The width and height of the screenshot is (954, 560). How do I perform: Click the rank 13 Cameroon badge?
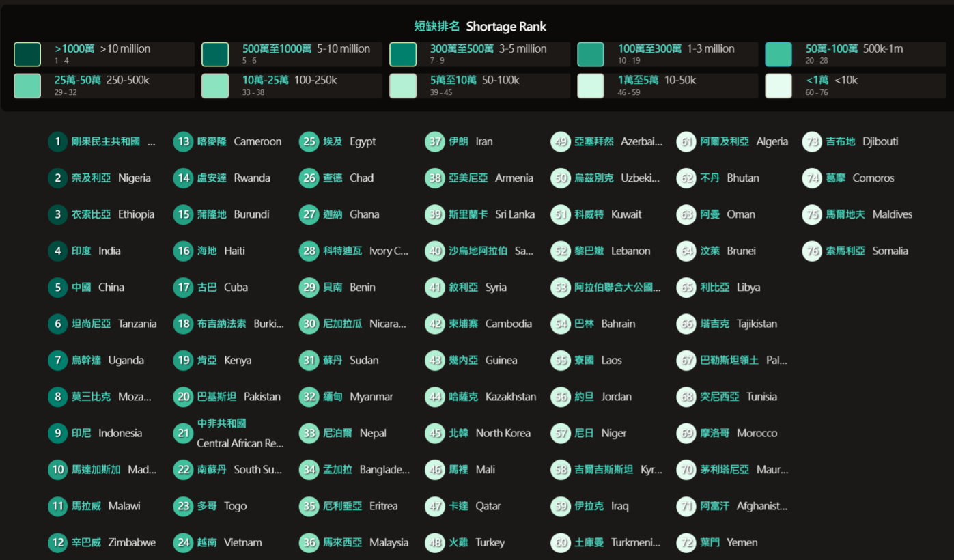184,142
